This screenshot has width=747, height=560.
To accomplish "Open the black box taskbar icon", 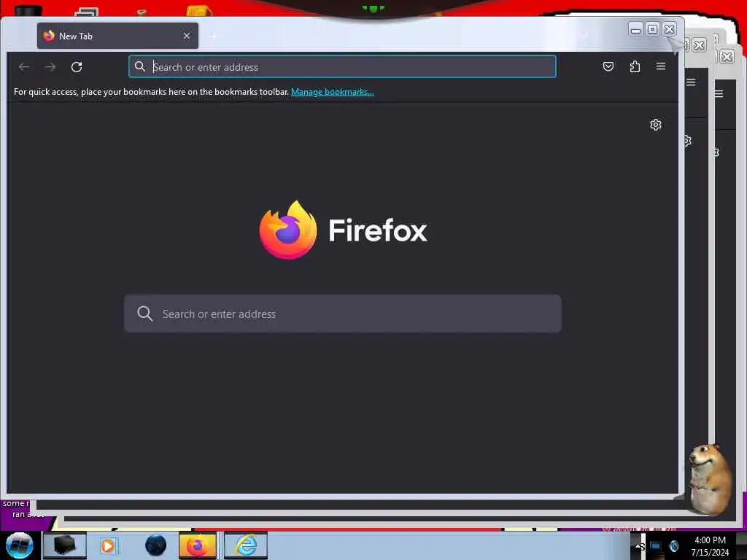I will [x=65, y=545].
